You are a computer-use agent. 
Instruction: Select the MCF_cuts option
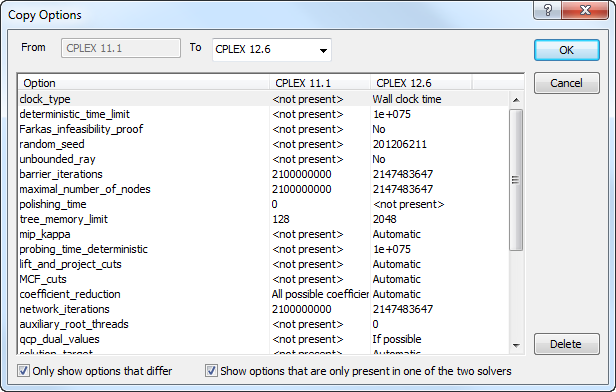(x=263, y=279)
